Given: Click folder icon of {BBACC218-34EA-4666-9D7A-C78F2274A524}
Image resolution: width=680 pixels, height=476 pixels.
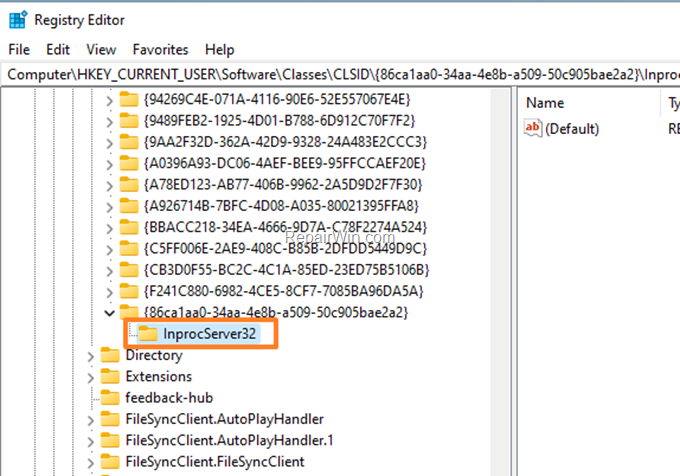Looking at the screenshot, I should coord(129,227).
